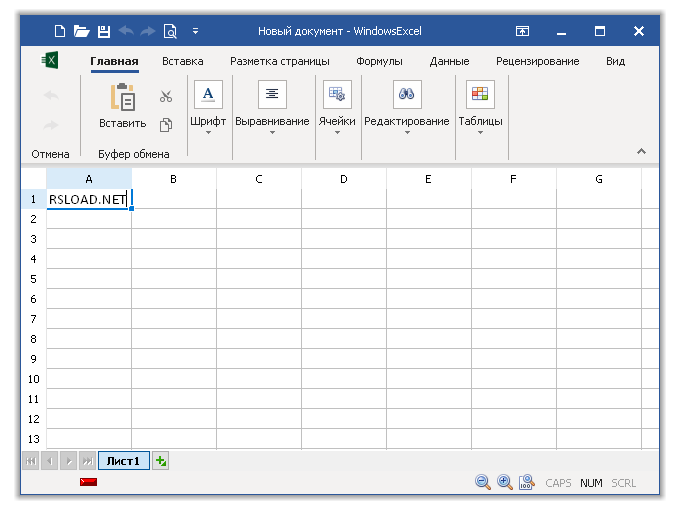Switch to the Главная ribbon tab
693x512 pixels.
[x=114, y=61]
